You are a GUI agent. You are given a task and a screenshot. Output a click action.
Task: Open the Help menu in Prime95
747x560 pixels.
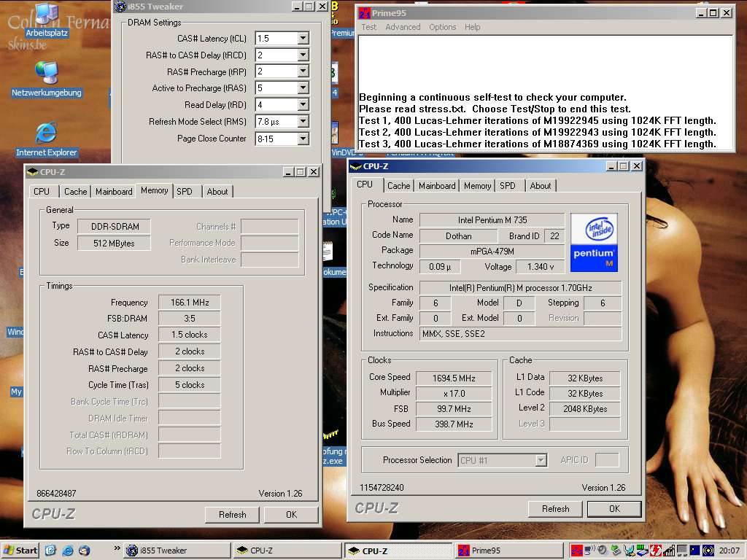(472, 27)
